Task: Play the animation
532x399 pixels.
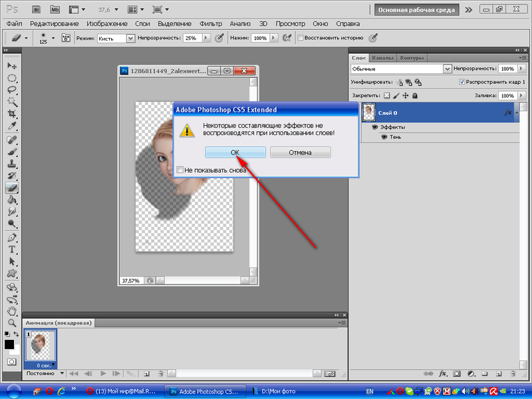Action: (x=103, y=374)
